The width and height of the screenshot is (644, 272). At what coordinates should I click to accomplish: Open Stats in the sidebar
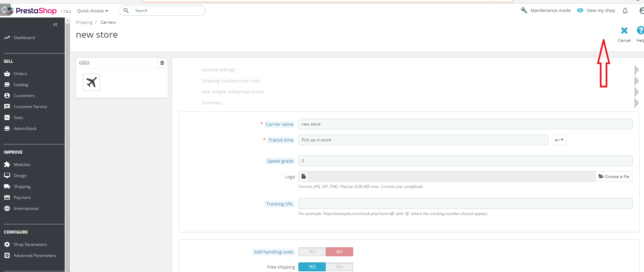pos(18,118)
